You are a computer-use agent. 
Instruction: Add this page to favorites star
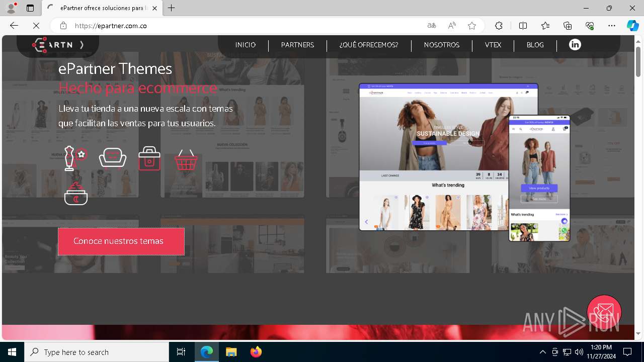(x=472, y=26)
